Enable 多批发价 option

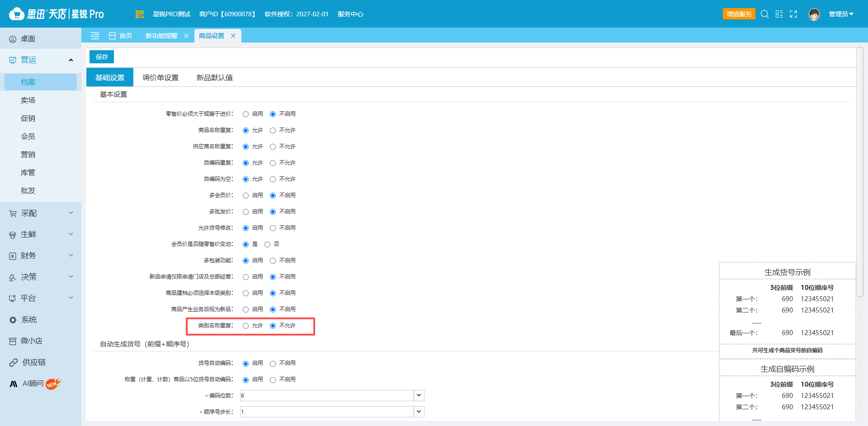click(x=245, y=212)
